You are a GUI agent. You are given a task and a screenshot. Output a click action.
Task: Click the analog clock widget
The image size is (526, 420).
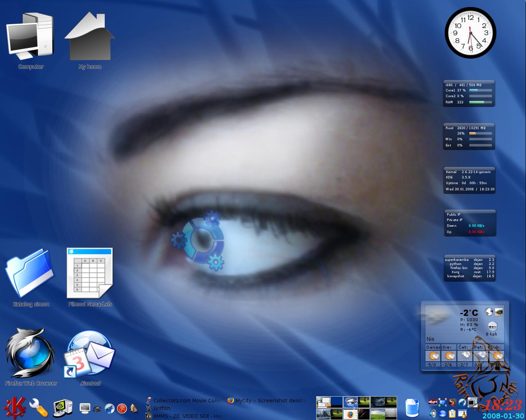470,33
